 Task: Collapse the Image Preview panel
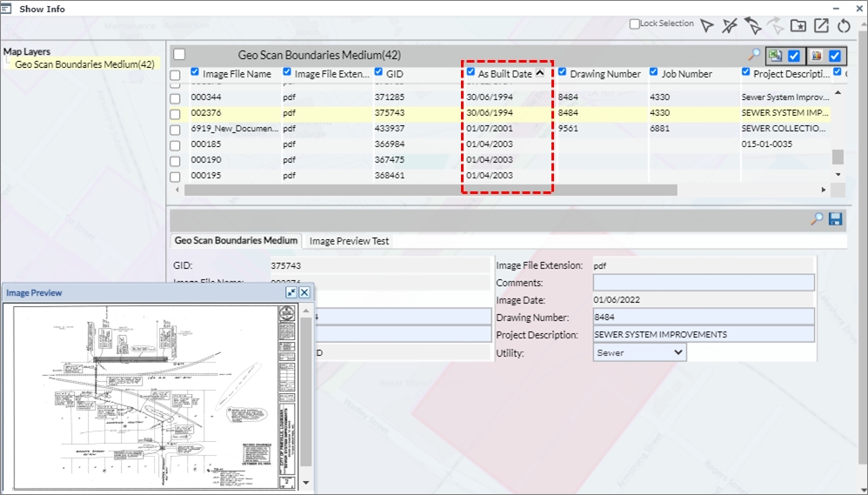point(290,293)
